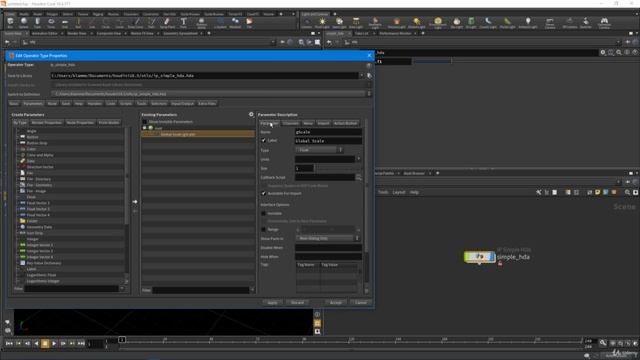Select the Box shelf tool
Image resolution: width=640 pixels, height=360 pixels.
[x=10, y=23]
